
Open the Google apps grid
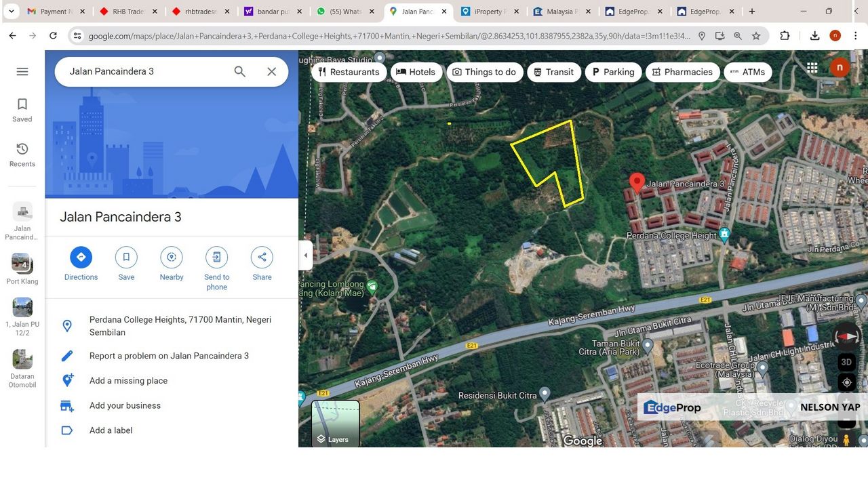(x=812, y=67)
